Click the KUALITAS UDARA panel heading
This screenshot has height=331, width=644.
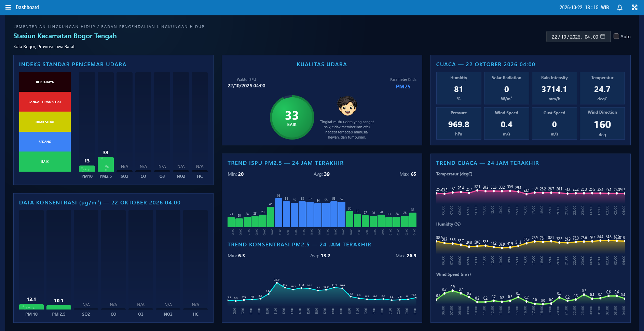322,64
